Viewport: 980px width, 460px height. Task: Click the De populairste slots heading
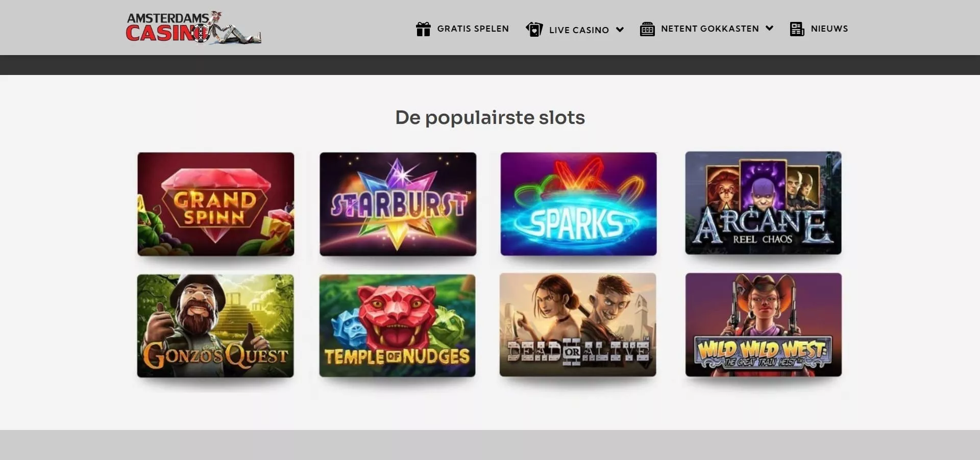pos(490,118)
